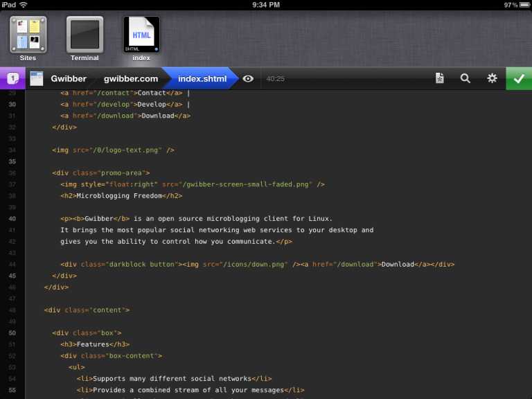Click '/icons/down.png' source value
This screenshot has height=399, width=532.
(254, 265)
